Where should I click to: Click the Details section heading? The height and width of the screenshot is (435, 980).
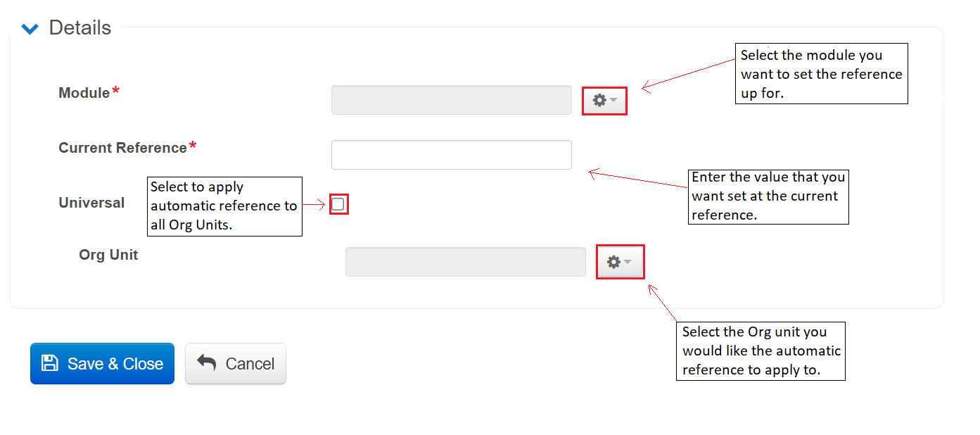(x=79, y=28)
